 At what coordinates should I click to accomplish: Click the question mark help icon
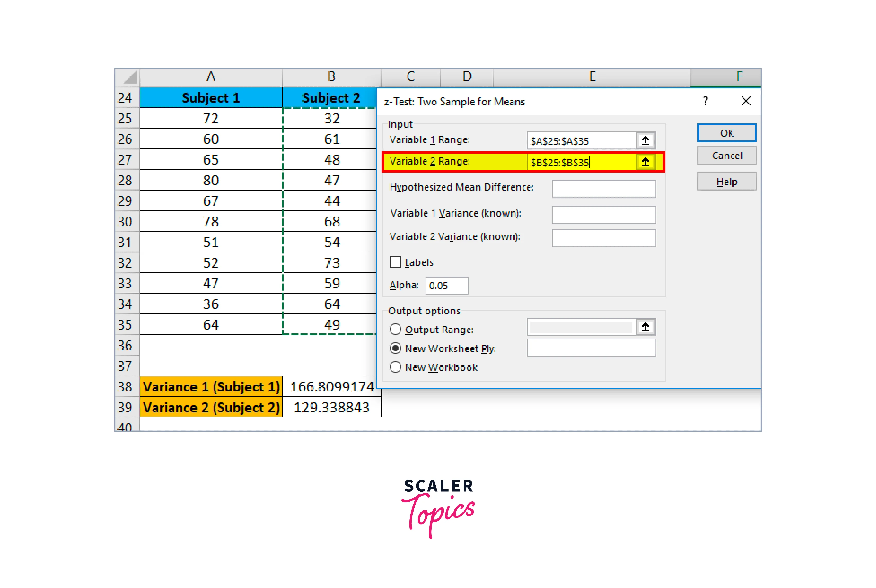click(x=705, y=101)
